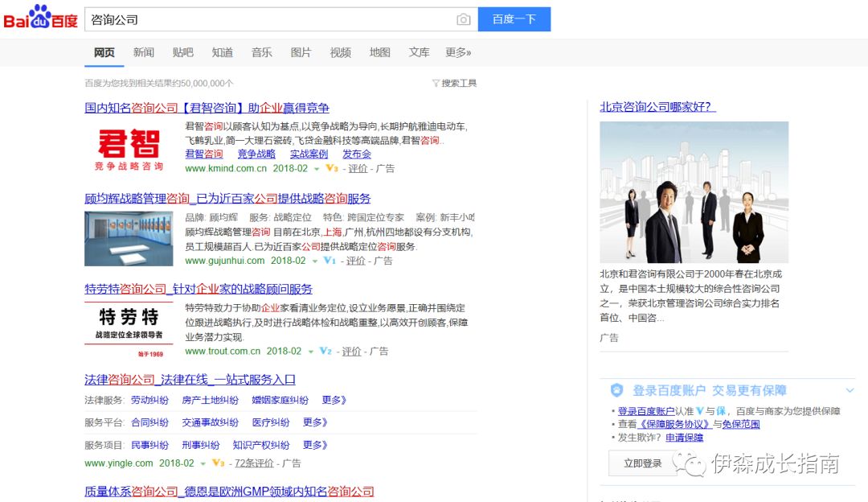This screenshot has height=502, width=868.
Task: Open 《保障服务协议》 link
Action: (x=675, y=424)
